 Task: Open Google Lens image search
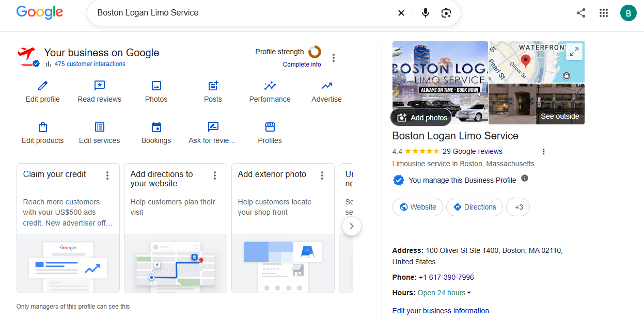[x=446, y=13]
